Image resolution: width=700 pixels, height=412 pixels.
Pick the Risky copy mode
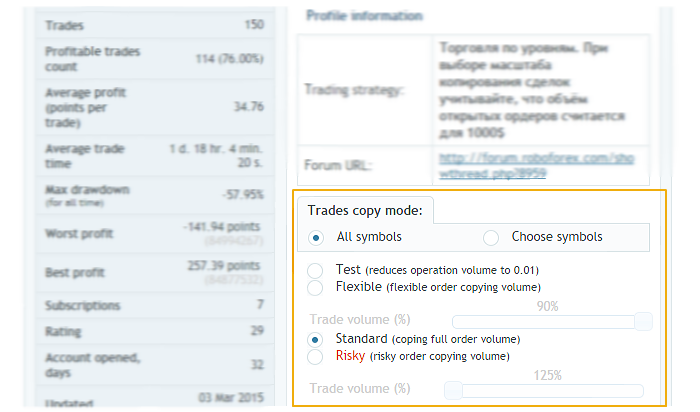(x=315, y=356)
